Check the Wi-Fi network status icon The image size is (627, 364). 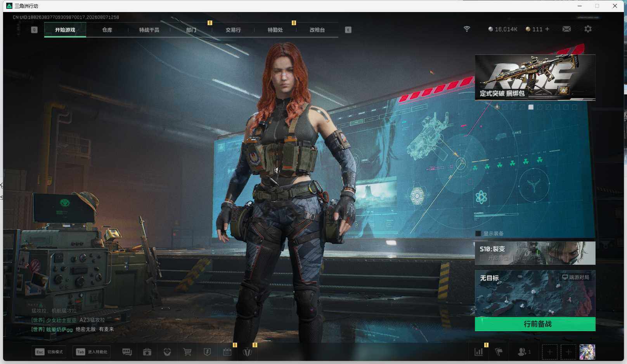pos(467,29)
